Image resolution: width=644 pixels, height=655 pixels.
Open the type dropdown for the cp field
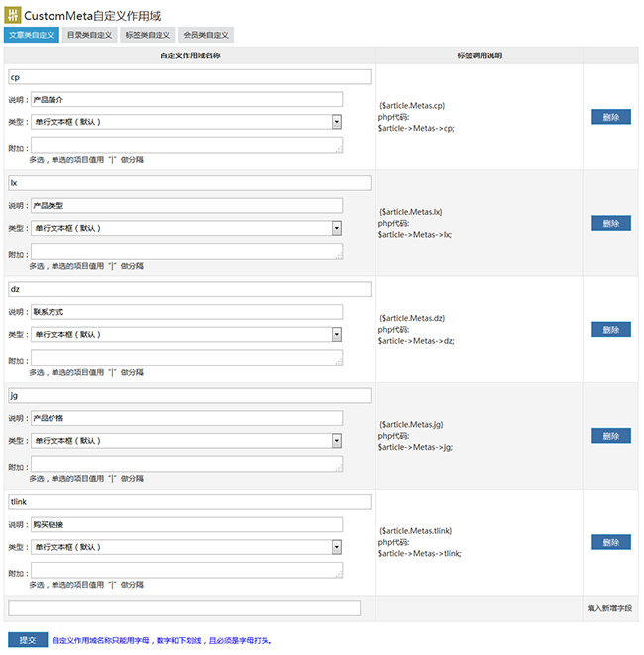tap(186, 122)
